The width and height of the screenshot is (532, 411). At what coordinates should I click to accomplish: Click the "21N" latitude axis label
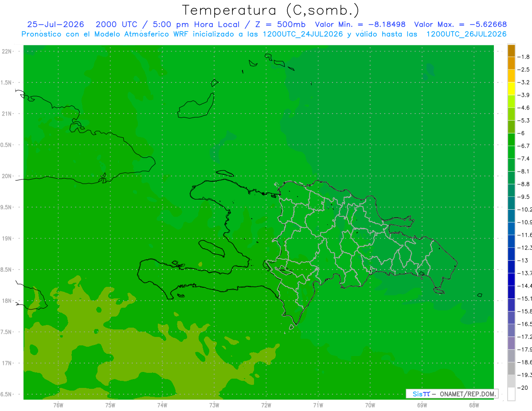pyautogui.click(x=7, y=114)
